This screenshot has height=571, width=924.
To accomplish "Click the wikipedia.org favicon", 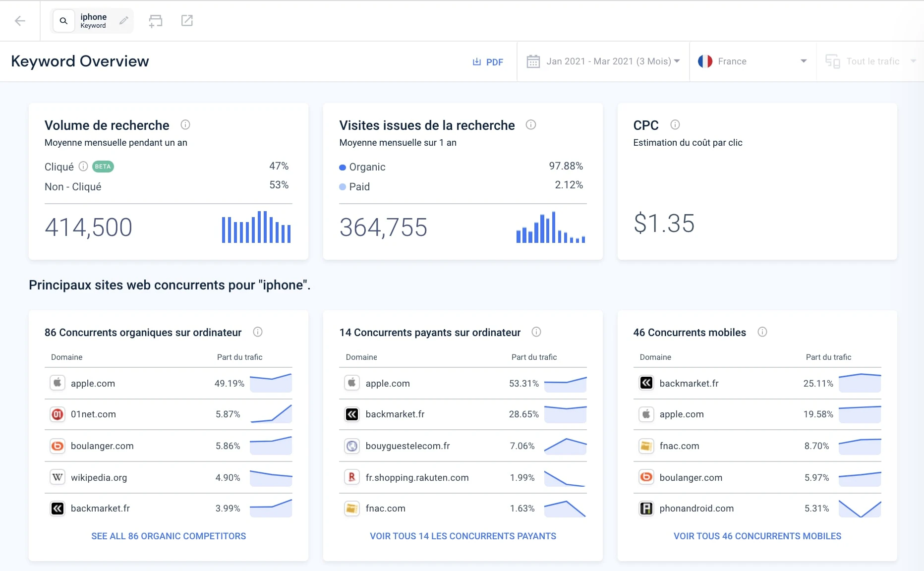I will [x=58, y=477].
